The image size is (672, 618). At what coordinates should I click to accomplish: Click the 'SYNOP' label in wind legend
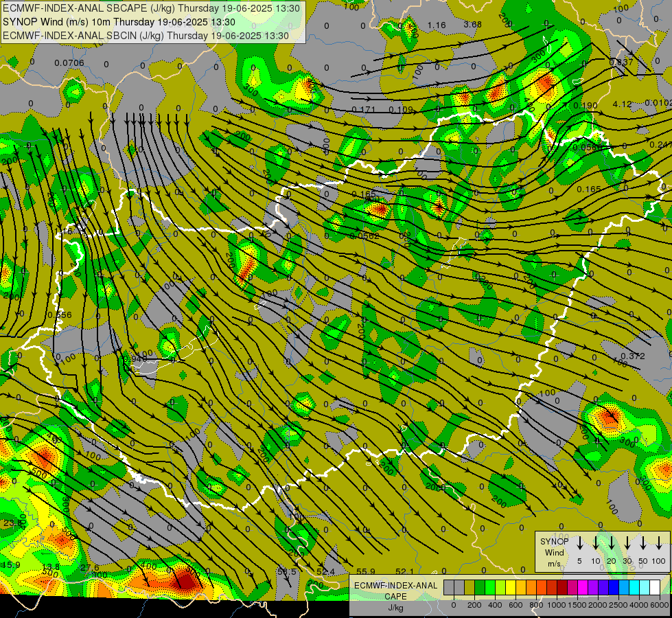point(555,542)
